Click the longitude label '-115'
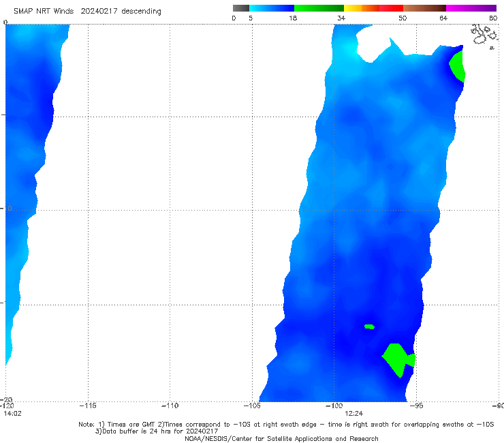504x443 pixels. 88,406
